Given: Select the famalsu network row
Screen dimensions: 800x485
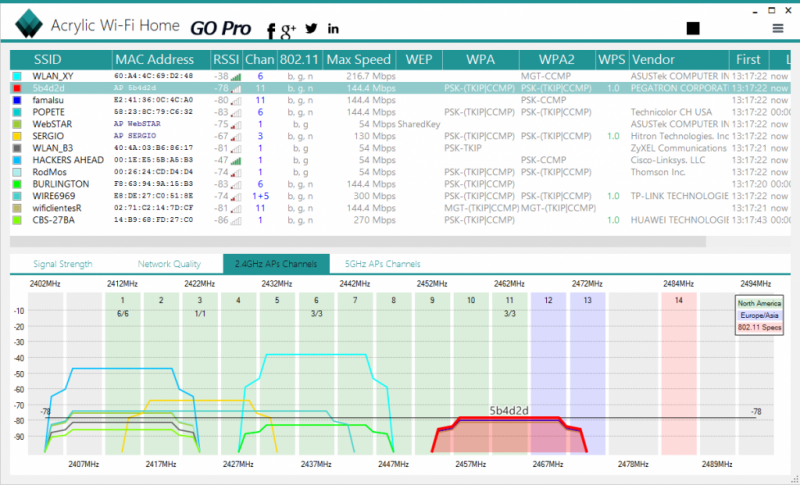Looking at the screenshot, I should tap(401, 100).
